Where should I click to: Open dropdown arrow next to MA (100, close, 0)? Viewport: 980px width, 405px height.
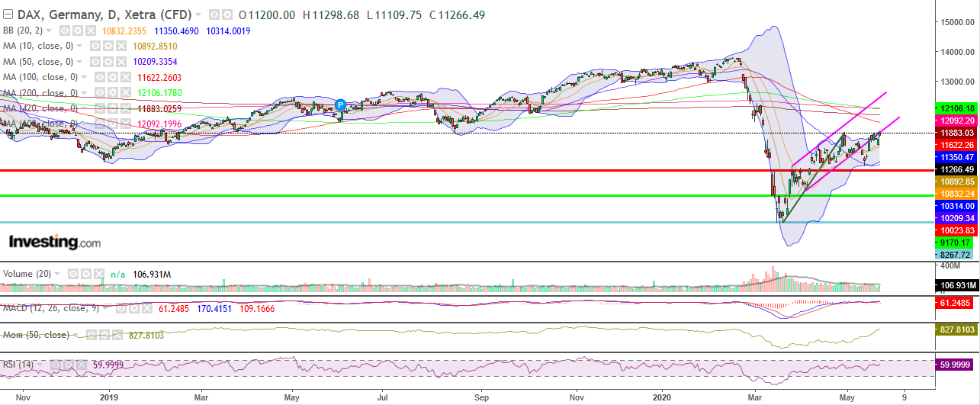click(x=84, y=77)
